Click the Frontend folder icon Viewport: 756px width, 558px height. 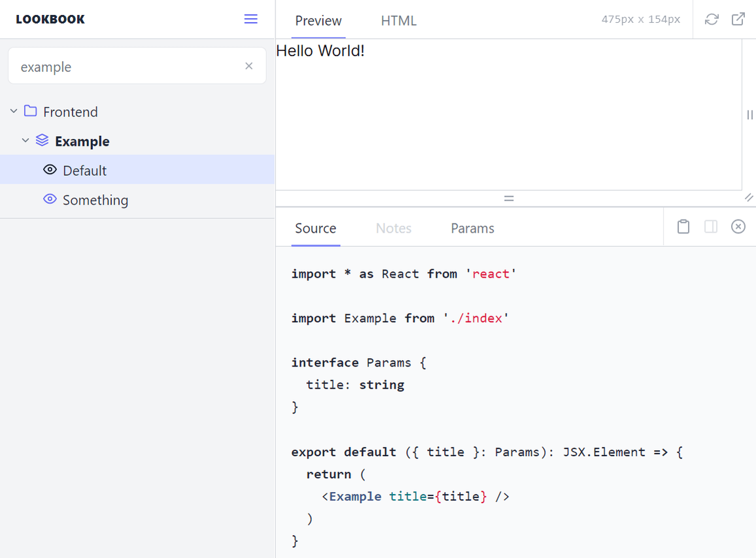tap(30, 111)
